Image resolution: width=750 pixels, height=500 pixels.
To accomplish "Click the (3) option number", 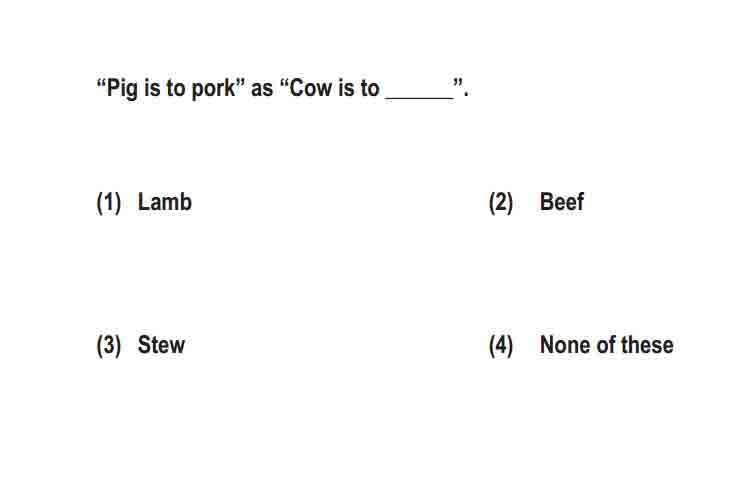I will [109, 345].
